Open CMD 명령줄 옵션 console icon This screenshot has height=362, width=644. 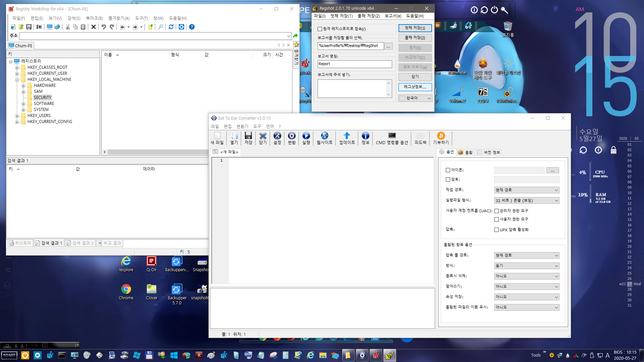coord(392,138)
